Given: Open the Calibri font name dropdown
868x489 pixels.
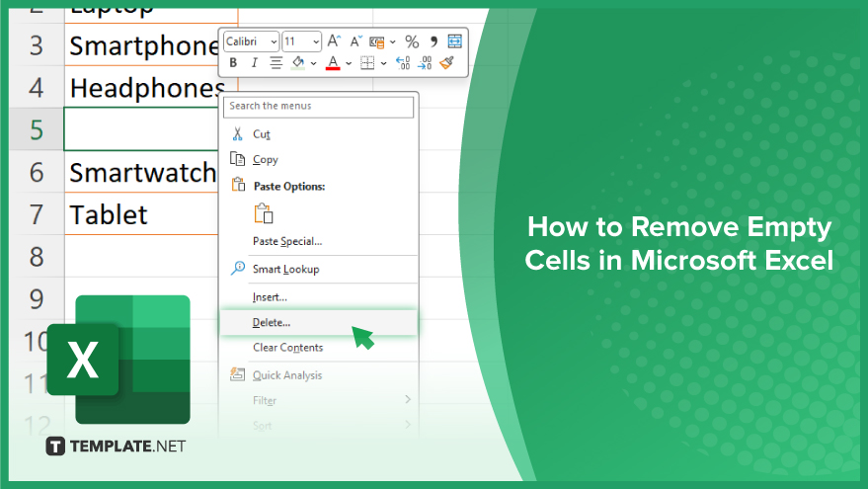Looking at the screenshot, I should (x=274, y=42).
